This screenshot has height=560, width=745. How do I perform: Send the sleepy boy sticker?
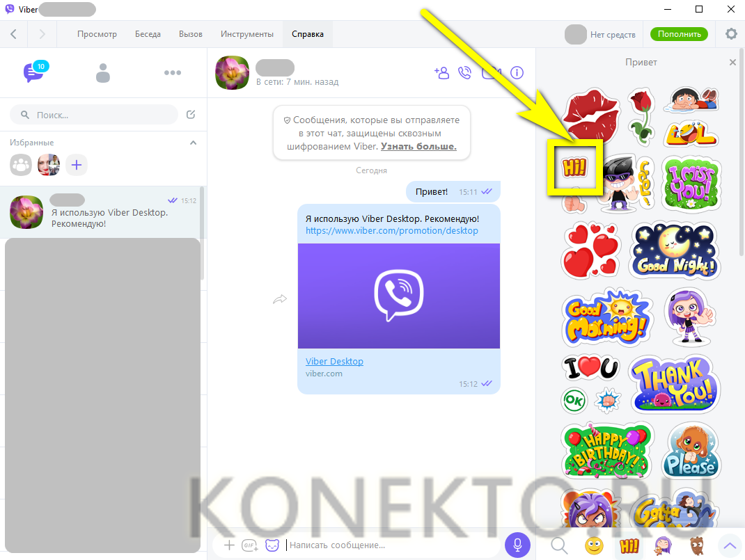click(691, 99)
